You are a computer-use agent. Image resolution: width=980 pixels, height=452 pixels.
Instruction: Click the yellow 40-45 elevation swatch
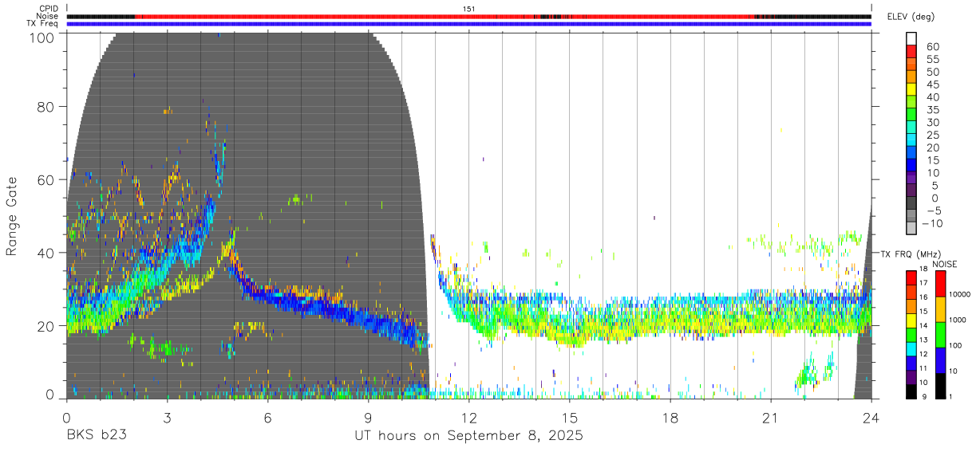911,89
